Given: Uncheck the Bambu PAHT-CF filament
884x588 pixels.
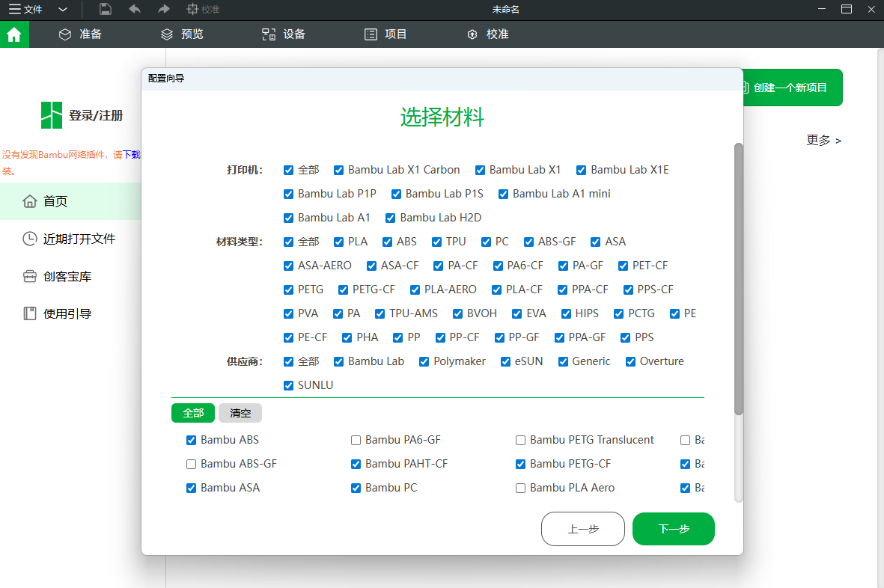Looking at the screenshot, I should pos(356,464).
